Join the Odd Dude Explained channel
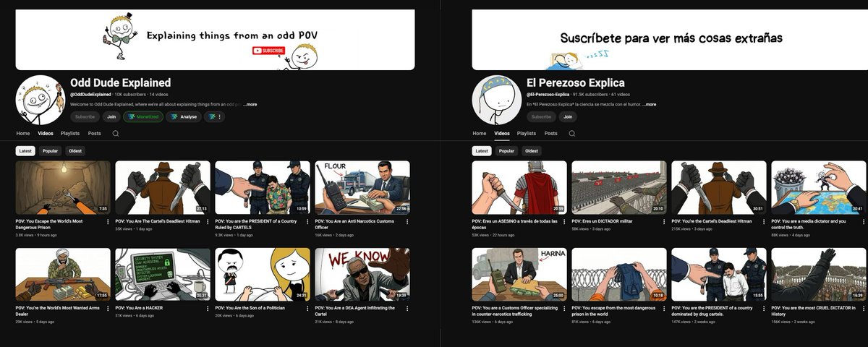Image resolution: width=868 pixels, height=347 pixels. 111,116
